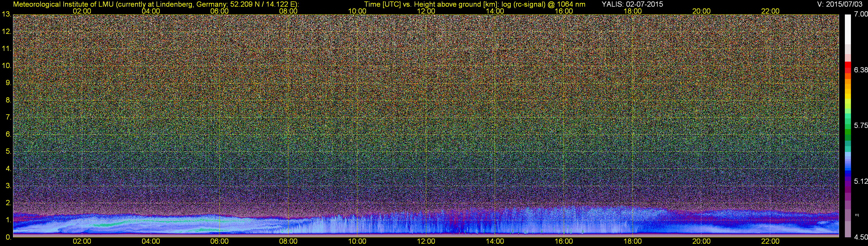Click the 16:00 label on bottom time axis

point(564,241)
